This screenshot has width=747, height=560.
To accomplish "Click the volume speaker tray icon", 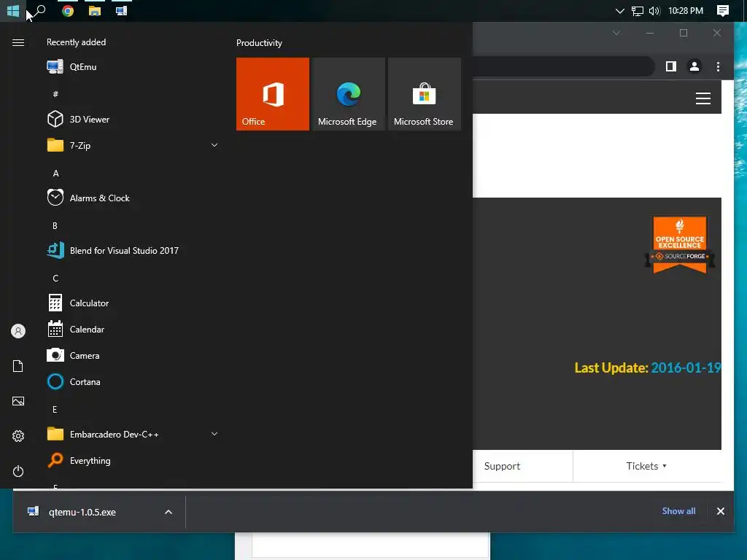I will [x=654, y=10].
